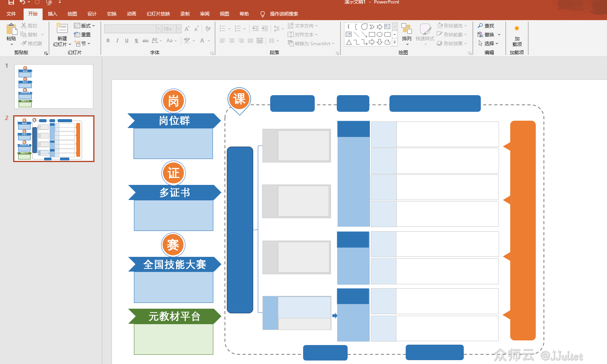
Task: Select the orange tall rounded rectangle on slide
Action: (523, 231)
